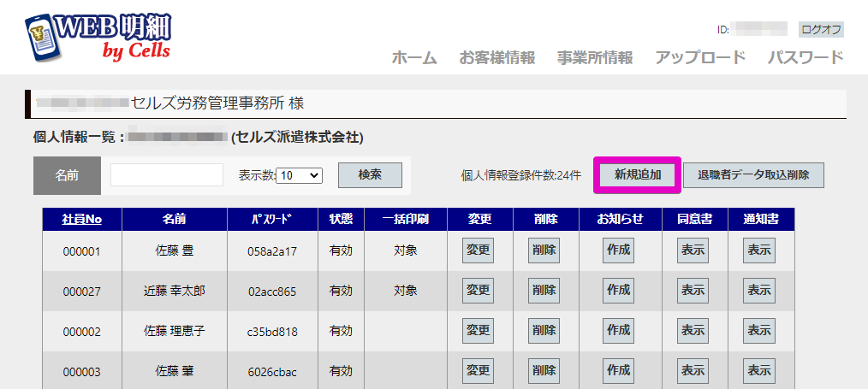The image size is (868, 389).
Task: Show 同意書 for 近藤 幸太郎
Action: coord(693,291)
